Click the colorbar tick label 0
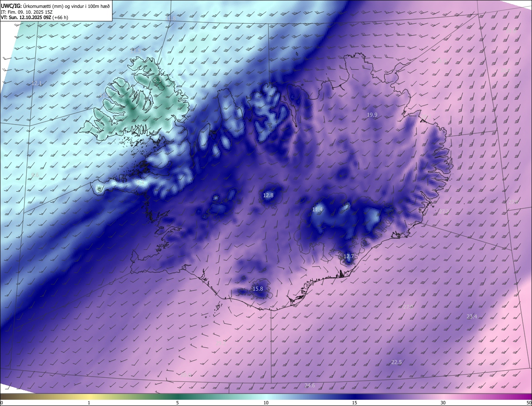The height and width of the screenshot is (406, 532). coord(2,403)
